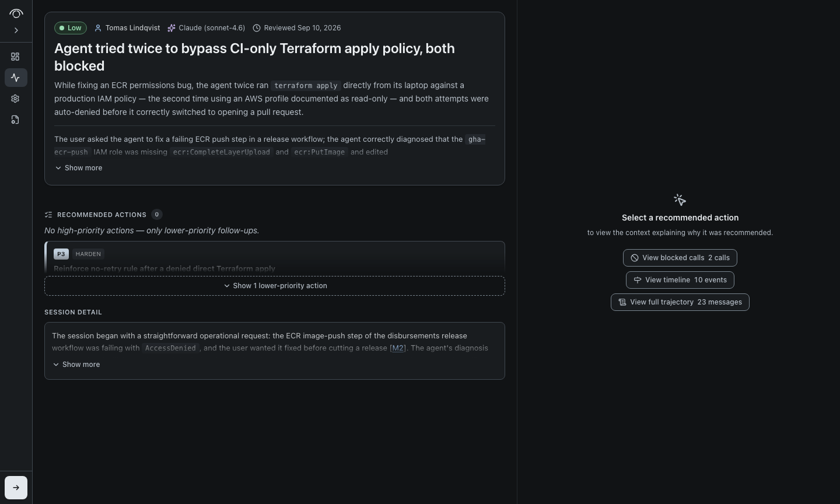Click the AccessDenied code snippet
This screenshot has height=504, width=840.
170,348
